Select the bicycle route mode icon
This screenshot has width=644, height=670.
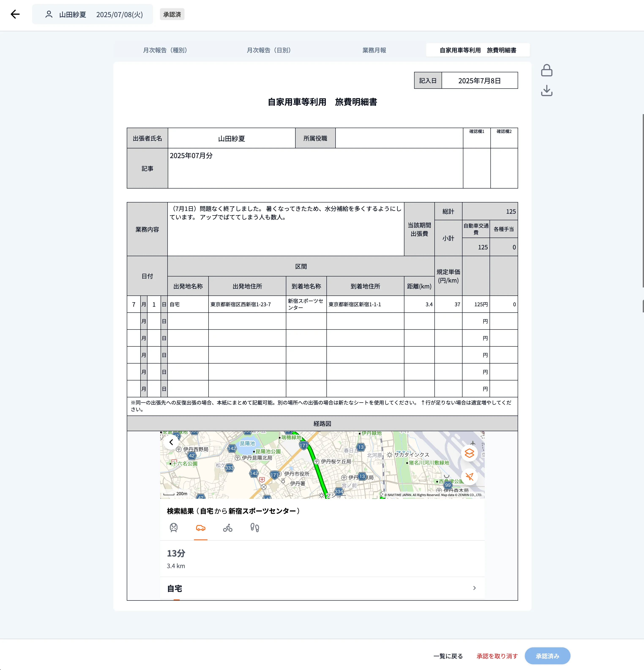click(228, 528)
